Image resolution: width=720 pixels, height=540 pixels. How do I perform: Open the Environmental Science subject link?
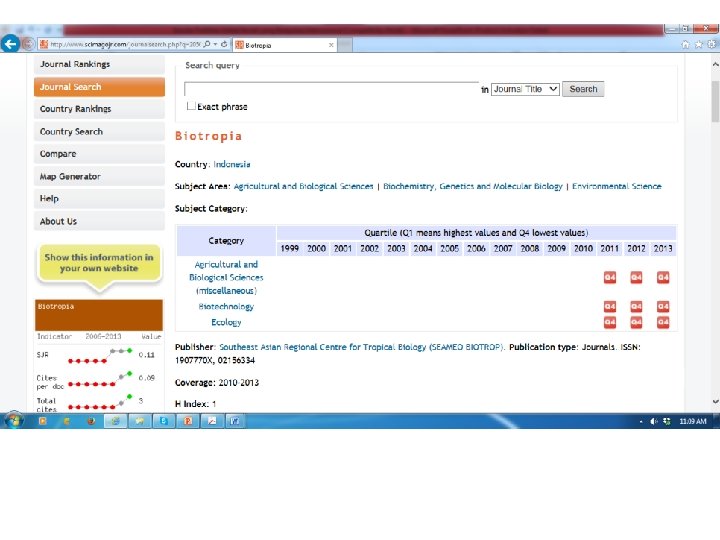(617, 186)
